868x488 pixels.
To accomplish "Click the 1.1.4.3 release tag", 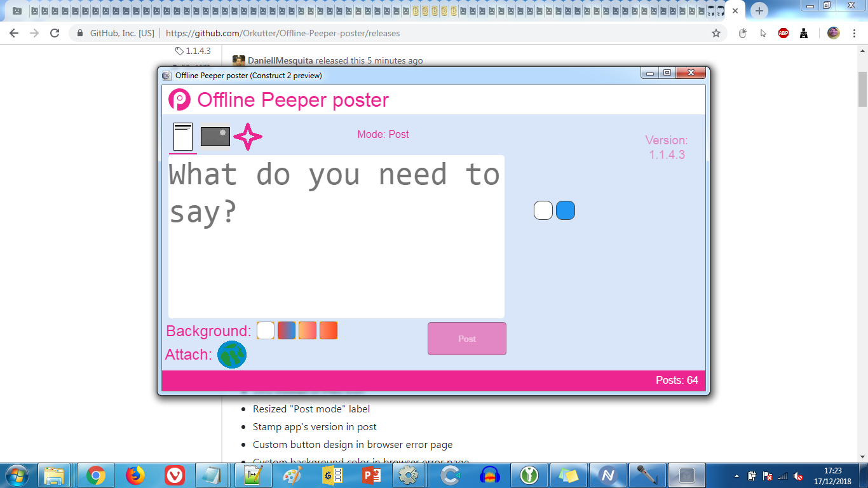I will tap(193, 51).
